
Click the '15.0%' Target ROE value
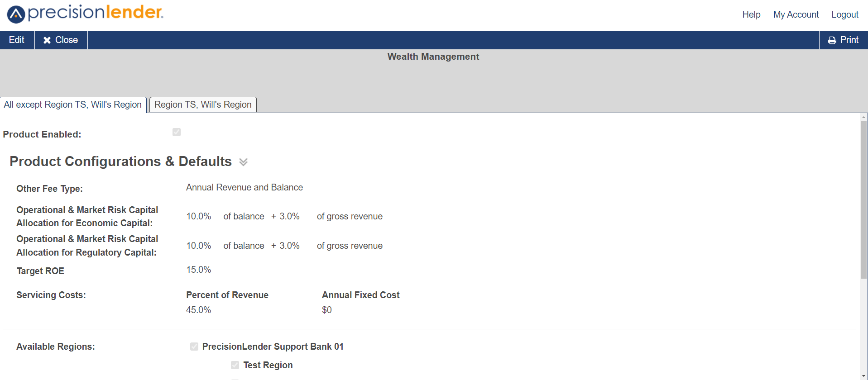pyautogui.click(x=199, y=270)
